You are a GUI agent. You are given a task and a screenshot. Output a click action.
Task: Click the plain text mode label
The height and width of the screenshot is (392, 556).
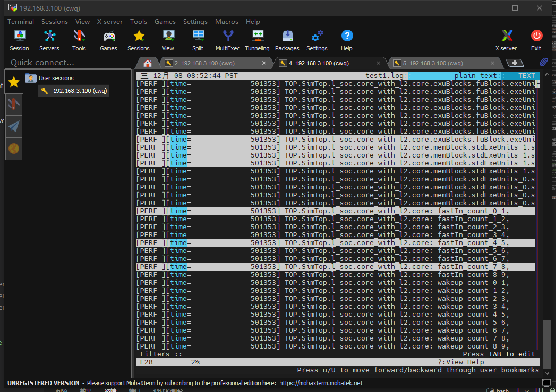(x=475, y=75)
